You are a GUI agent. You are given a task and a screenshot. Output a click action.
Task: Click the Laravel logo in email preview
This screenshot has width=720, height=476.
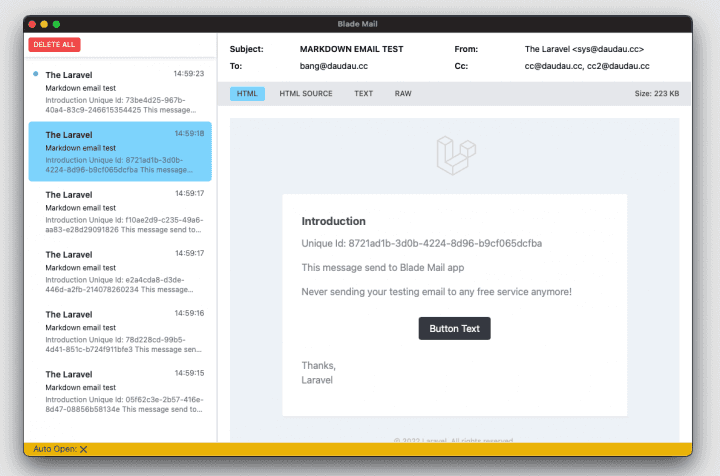tap(456, 155)
